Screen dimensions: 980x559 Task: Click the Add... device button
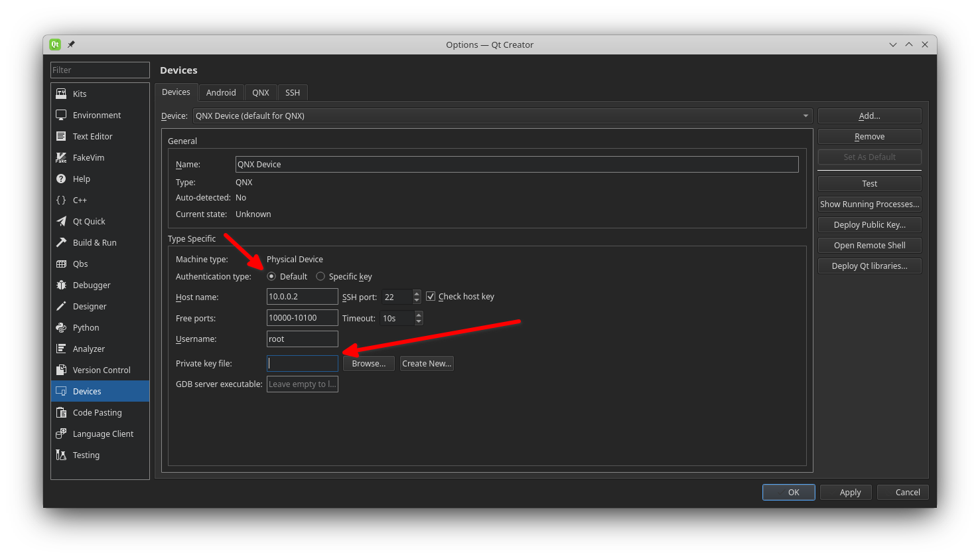click(x=869, y=116)
